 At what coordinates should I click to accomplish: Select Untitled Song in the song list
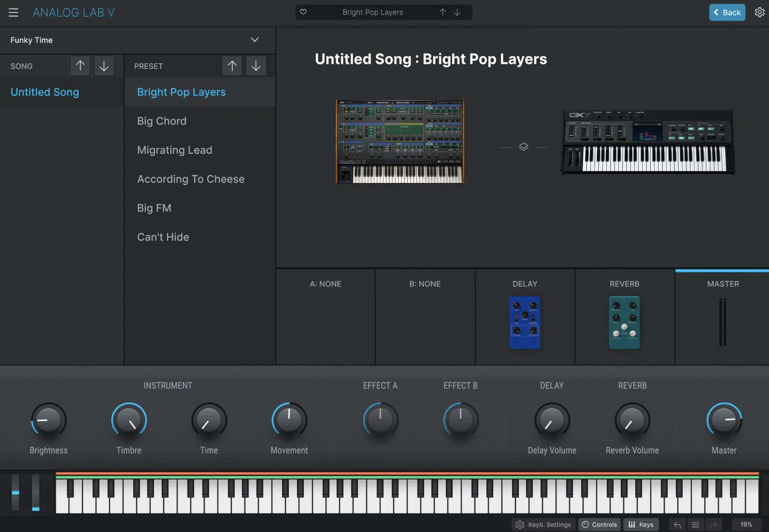coord(62,92)
